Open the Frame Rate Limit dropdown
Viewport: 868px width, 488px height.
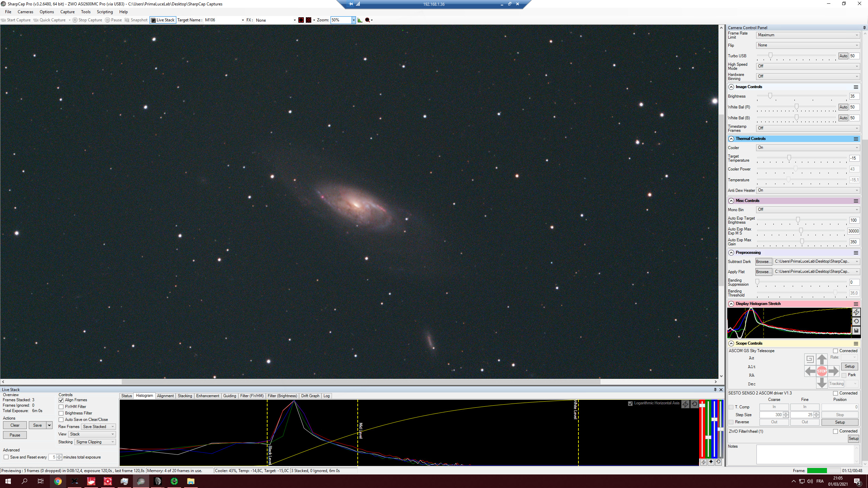808,35
